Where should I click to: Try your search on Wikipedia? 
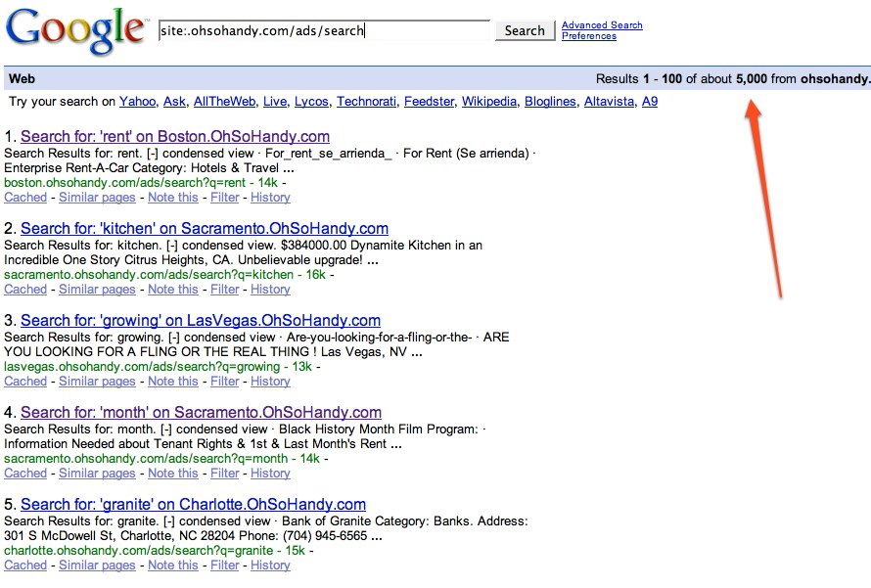tap(489, 102)
